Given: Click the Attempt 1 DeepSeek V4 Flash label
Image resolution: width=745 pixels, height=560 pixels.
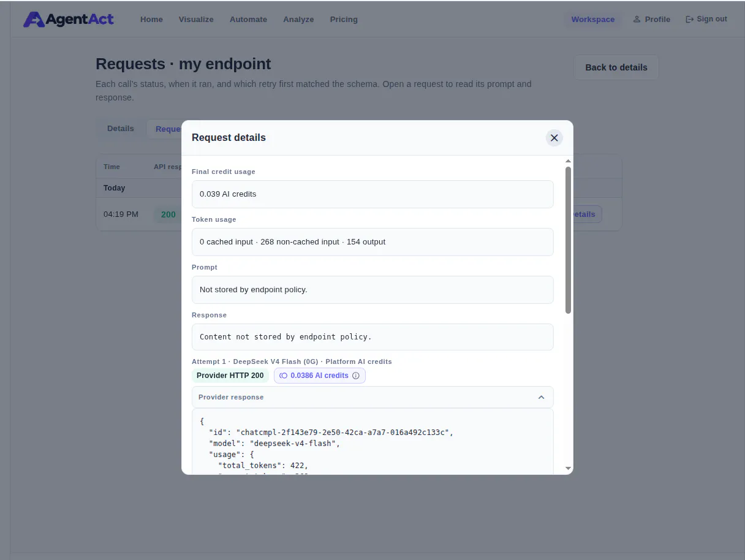Looking at the screenshot, I should click(292, 361).
